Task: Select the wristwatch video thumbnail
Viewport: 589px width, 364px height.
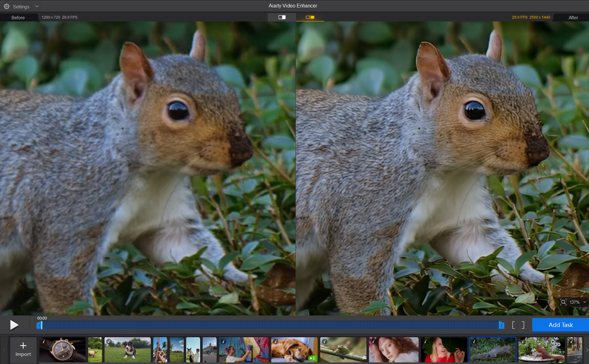Action: coord(62,350)
